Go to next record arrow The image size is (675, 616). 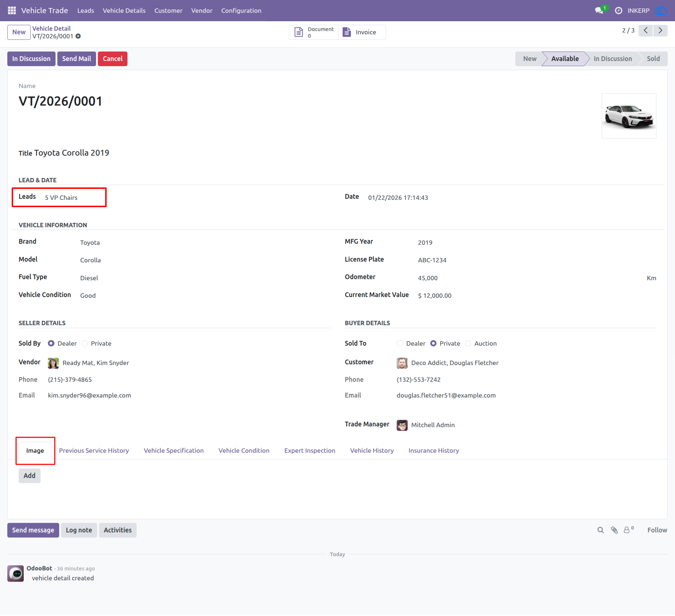coord(660,30)
